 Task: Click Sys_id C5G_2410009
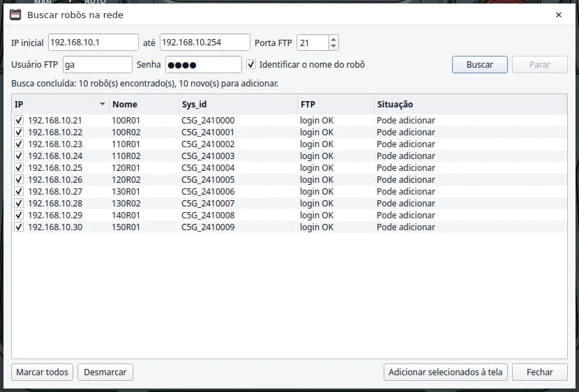point(208,227)
